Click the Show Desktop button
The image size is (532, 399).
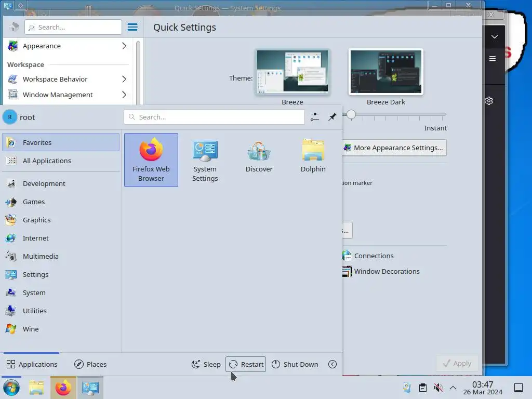518,388
